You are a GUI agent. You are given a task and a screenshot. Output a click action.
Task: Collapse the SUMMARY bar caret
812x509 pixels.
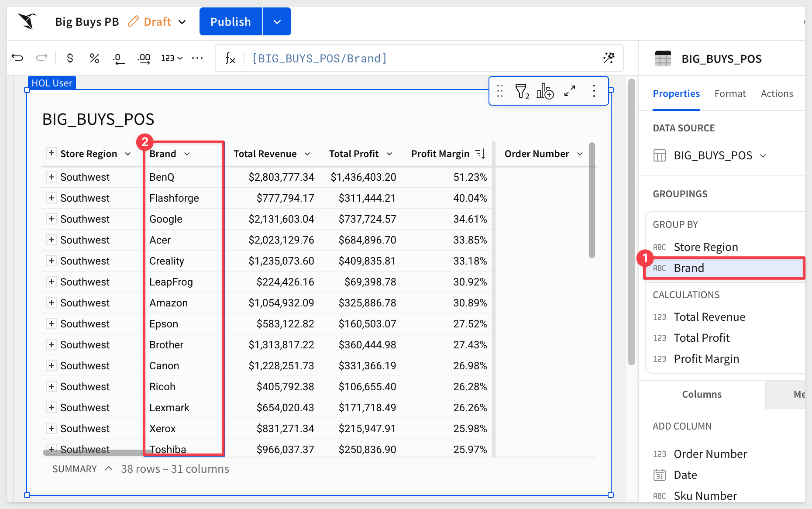[109, 468]
